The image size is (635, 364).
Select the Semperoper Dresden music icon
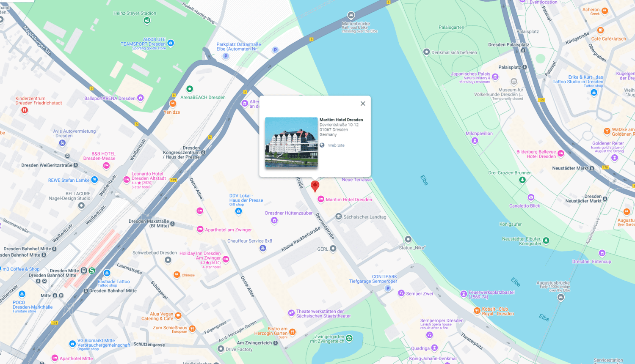430,335
